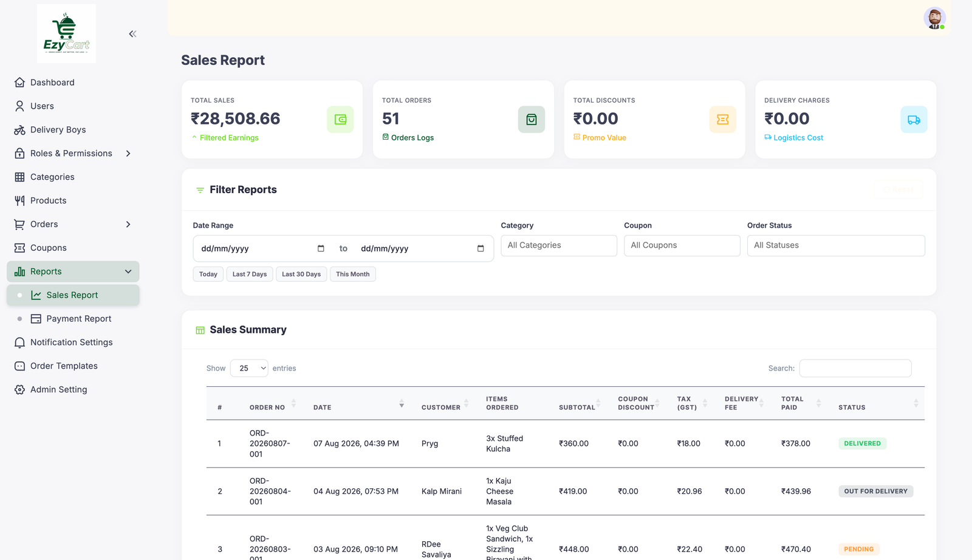Sort the table by Customer column arrows
Viewport: 972px width, 560px height.
[466, 403]
